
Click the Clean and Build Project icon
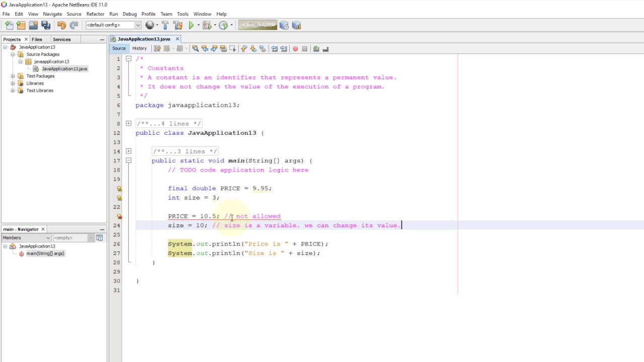178,25
